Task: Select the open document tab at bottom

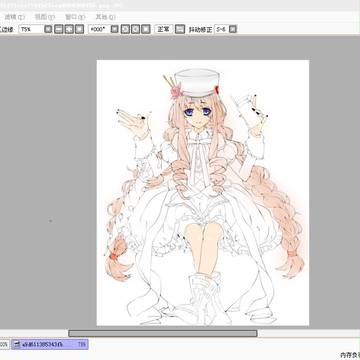Action: (50, 344)
